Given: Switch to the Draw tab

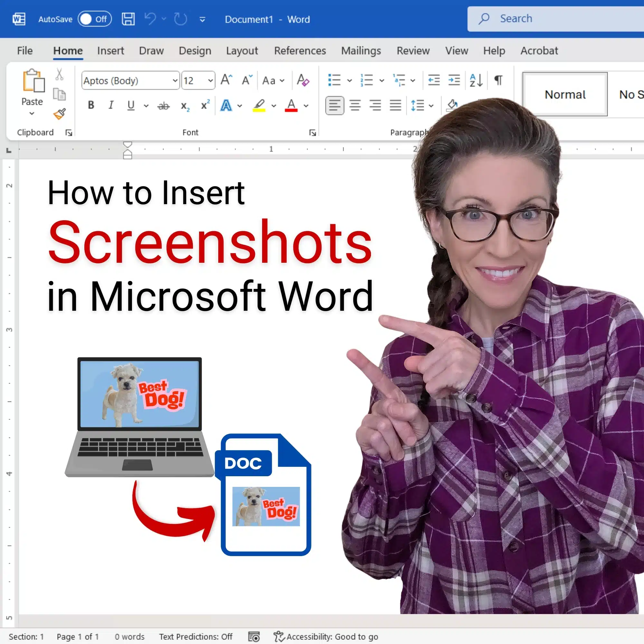Looking at the screenshot, I should [151, 51].
